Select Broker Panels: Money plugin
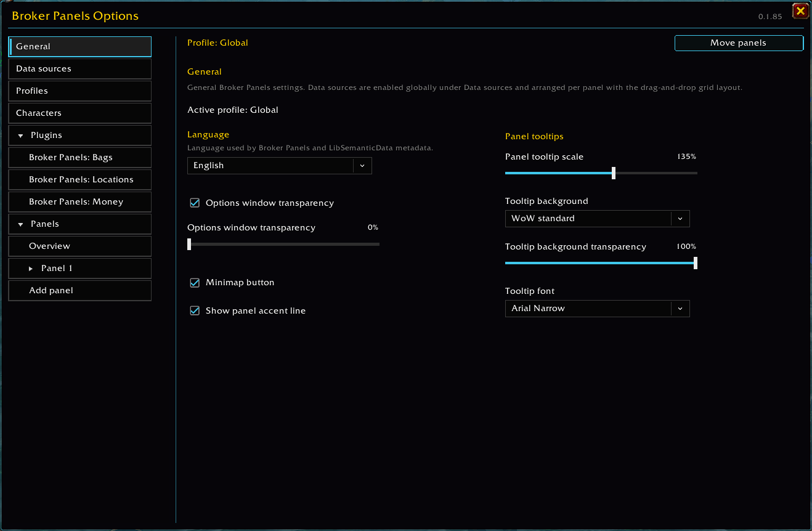Image resolution: width=812 pixels, height=531 pixels. coord(80,201)
